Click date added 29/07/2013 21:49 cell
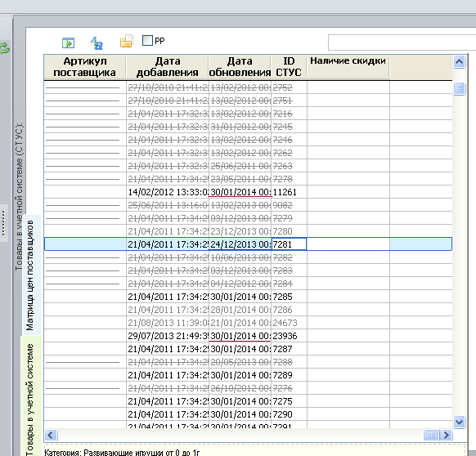The height and width of the screenshot is (456, 476). point(168,336)
